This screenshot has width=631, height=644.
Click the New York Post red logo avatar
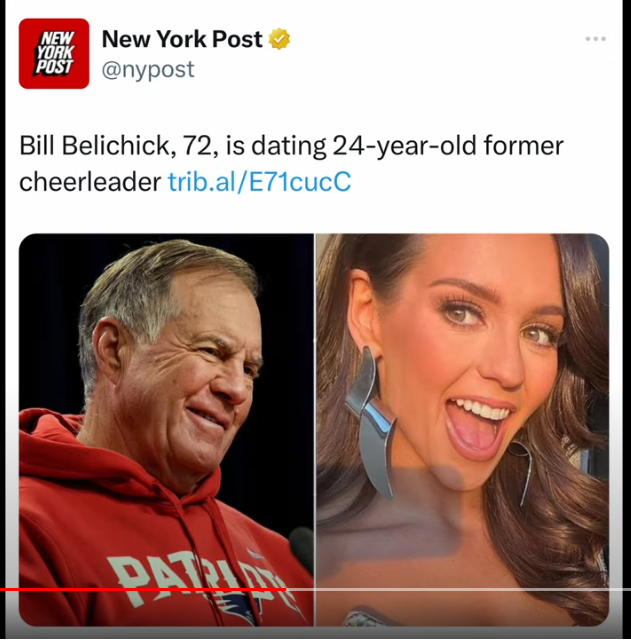point(54,54)
